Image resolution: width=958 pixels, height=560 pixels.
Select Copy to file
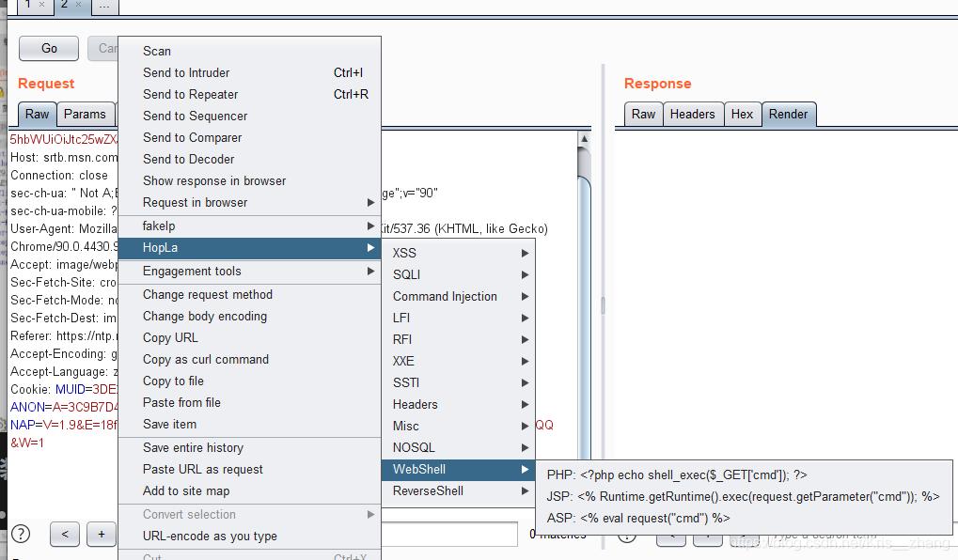point(249,381)
